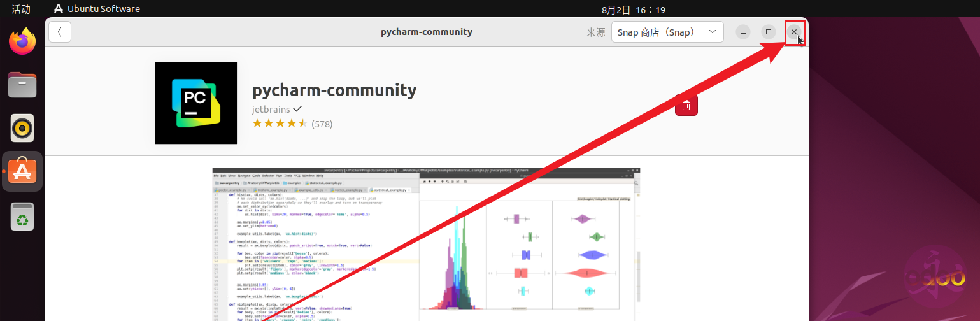Select Ubuntu Software icon in dock
Screen dimensions: 980x321
click(22, 171)
